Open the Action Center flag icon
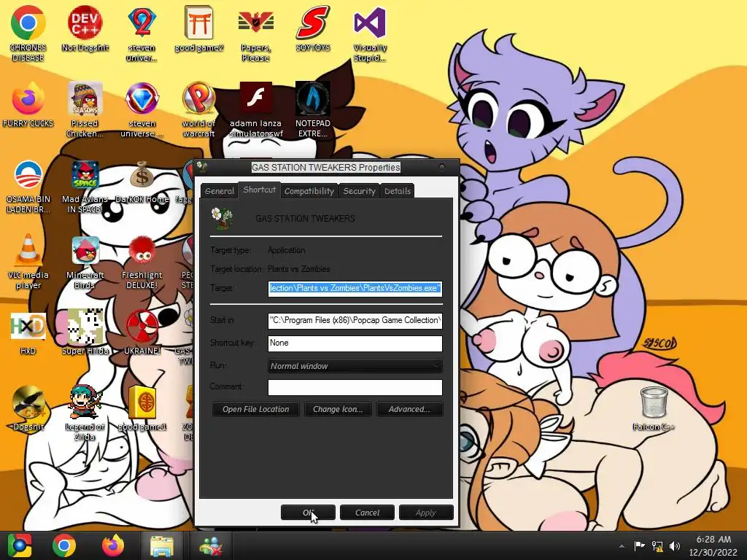 point(639,545)
